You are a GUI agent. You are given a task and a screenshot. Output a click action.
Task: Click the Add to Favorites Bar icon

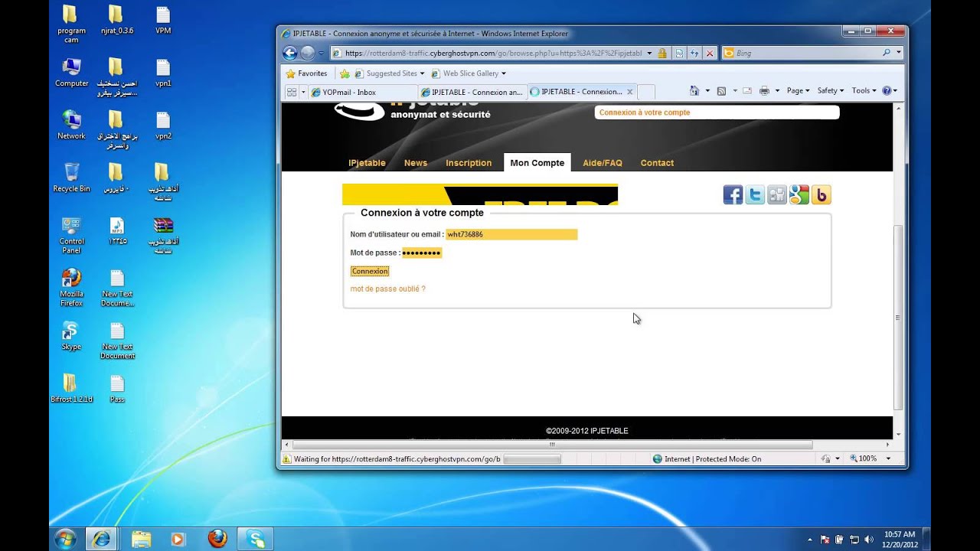pos(345,73)
